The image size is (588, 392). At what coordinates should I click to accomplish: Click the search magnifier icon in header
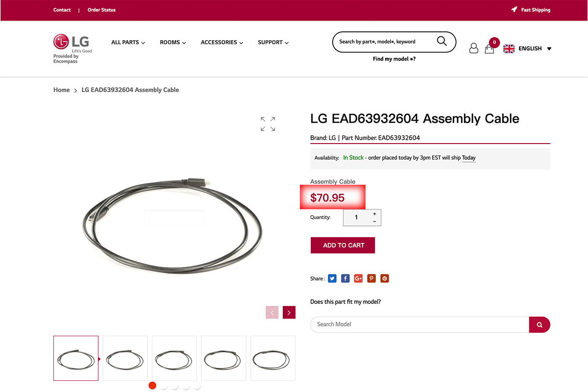[441, 41]
